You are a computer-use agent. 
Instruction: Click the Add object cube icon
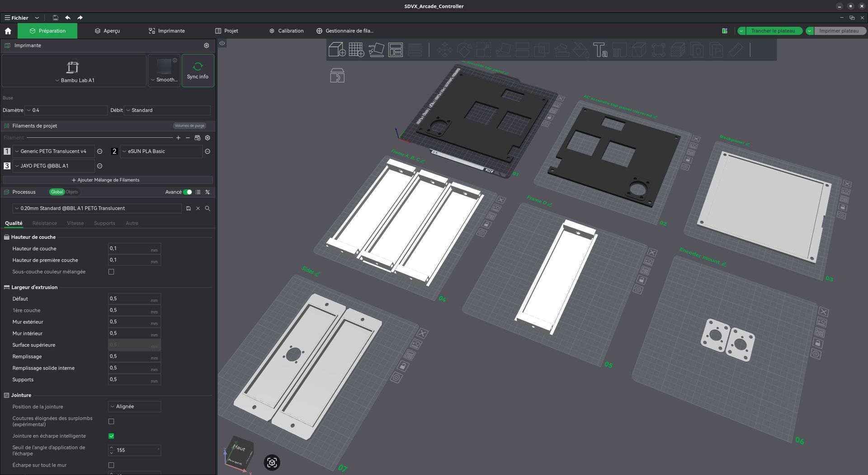337,49
